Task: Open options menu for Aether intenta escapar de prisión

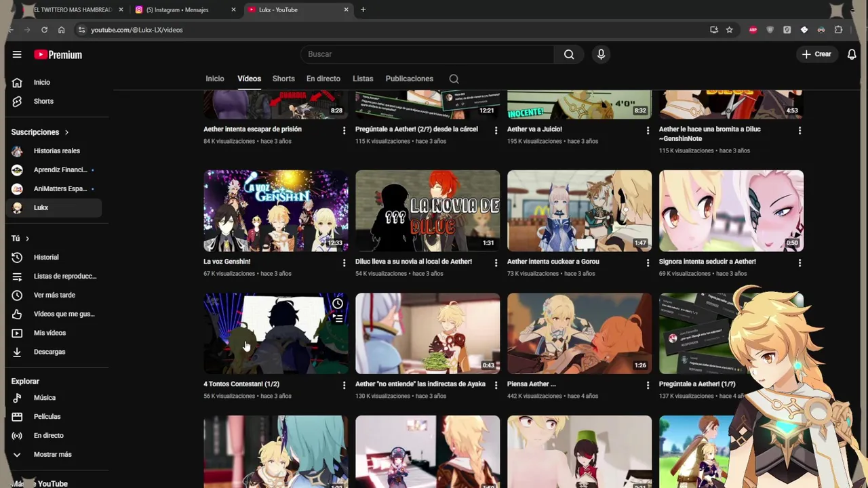Action: (344, 130)
